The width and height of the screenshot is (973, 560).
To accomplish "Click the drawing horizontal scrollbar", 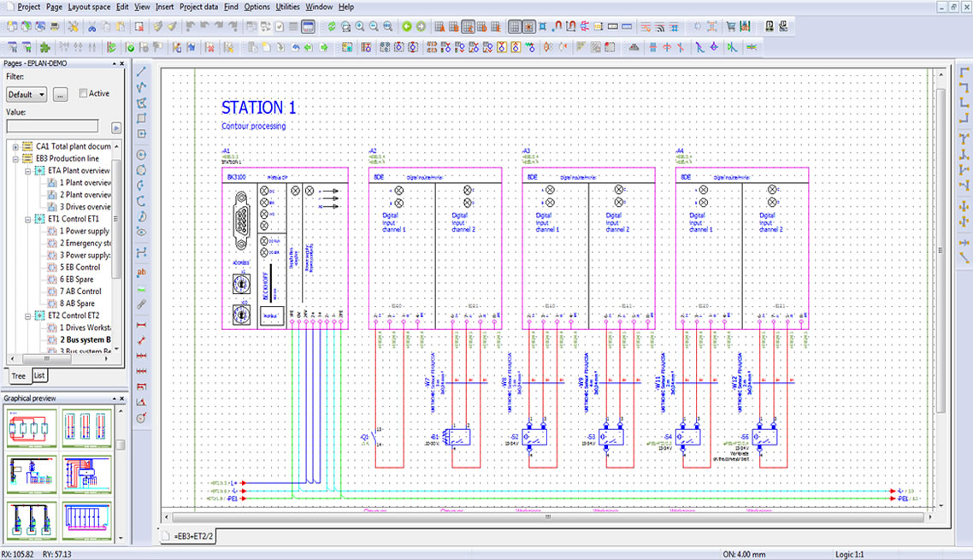I will [x=547, y=516].
